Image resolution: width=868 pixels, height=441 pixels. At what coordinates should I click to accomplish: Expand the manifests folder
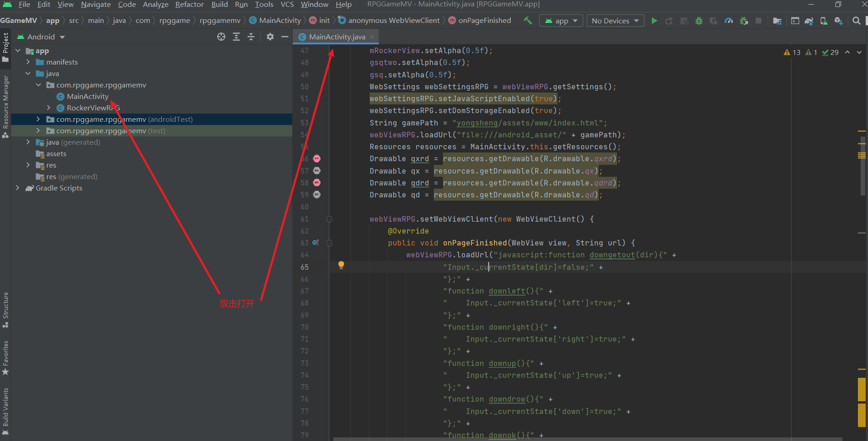28,62
